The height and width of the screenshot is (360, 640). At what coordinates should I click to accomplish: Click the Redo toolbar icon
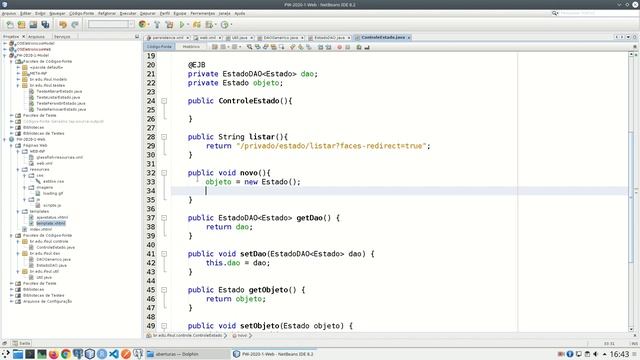click(x=74, y=25)
